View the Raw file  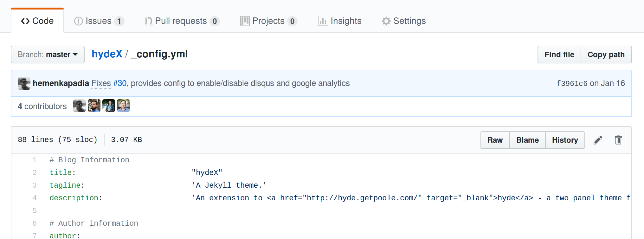tap(495, 140)
